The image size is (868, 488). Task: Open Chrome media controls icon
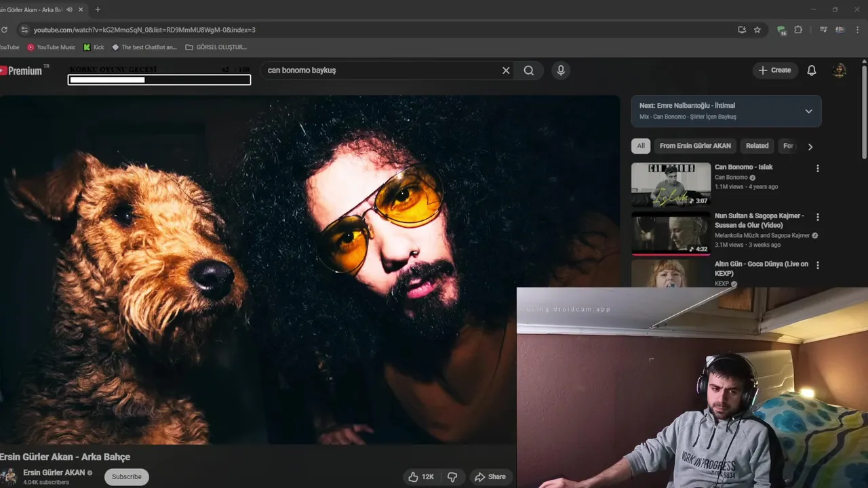[823, 30]
